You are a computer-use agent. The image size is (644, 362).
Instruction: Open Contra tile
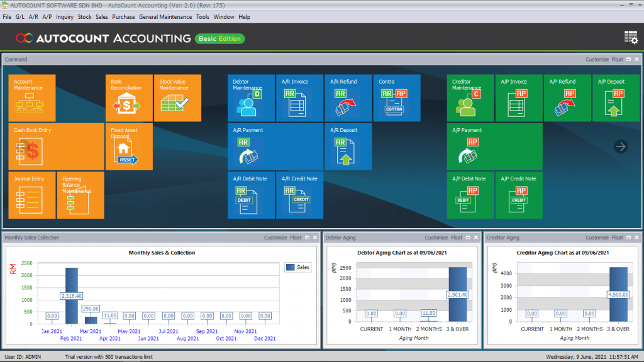397,97
